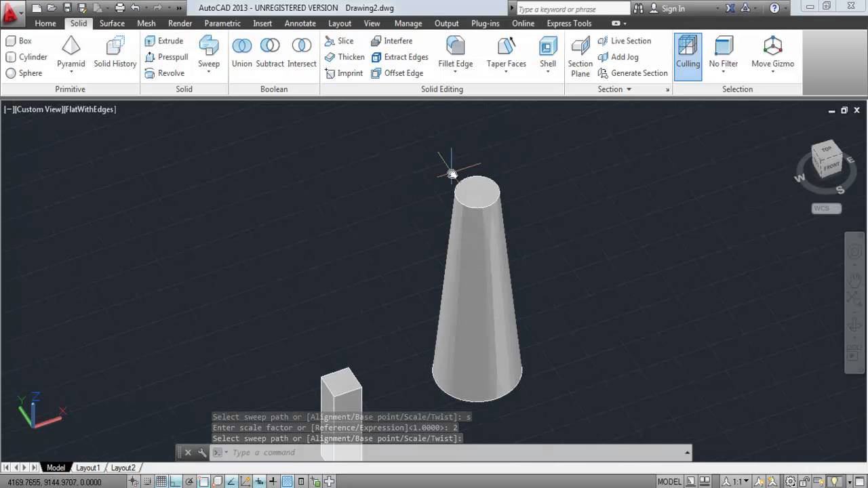Toggle Snap Mode in status bar

[147, 481]
